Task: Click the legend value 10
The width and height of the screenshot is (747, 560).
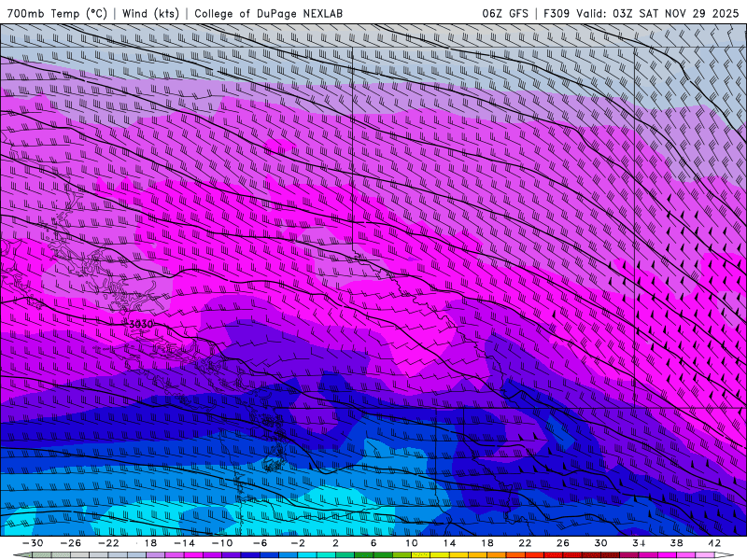Action: (x=412, y=543)
